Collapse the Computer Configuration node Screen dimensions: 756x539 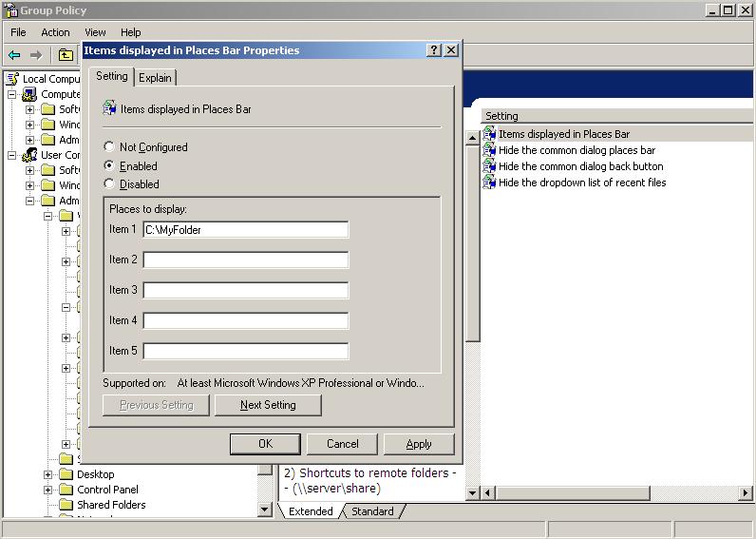[x=12, y=94]
